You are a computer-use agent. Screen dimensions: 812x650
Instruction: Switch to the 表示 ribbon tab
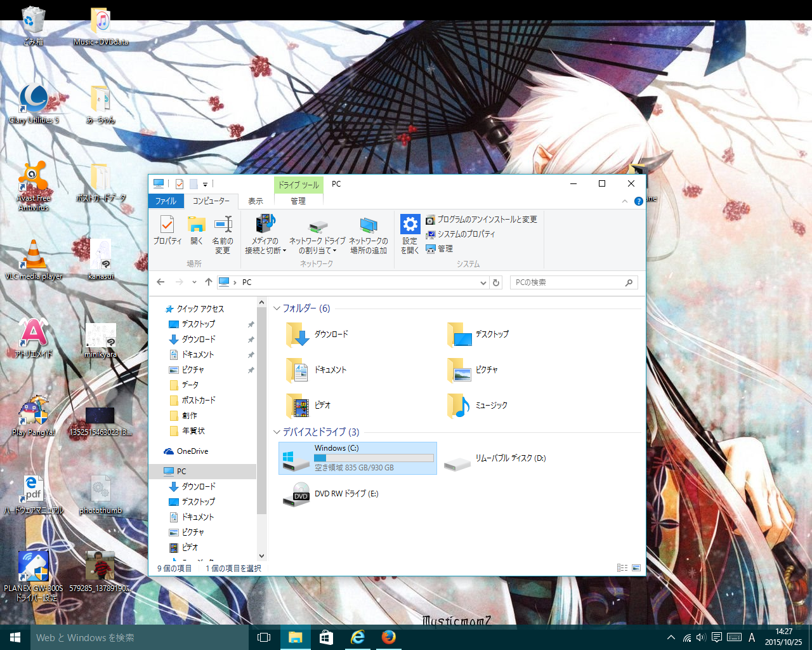255,201
